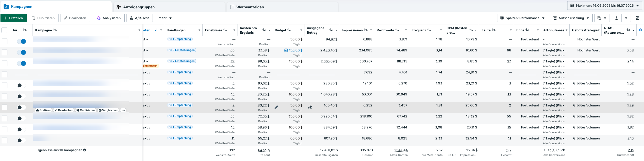Click Vergleichen in the hovered row
The image size is (644, 161).
pos(108,110)
